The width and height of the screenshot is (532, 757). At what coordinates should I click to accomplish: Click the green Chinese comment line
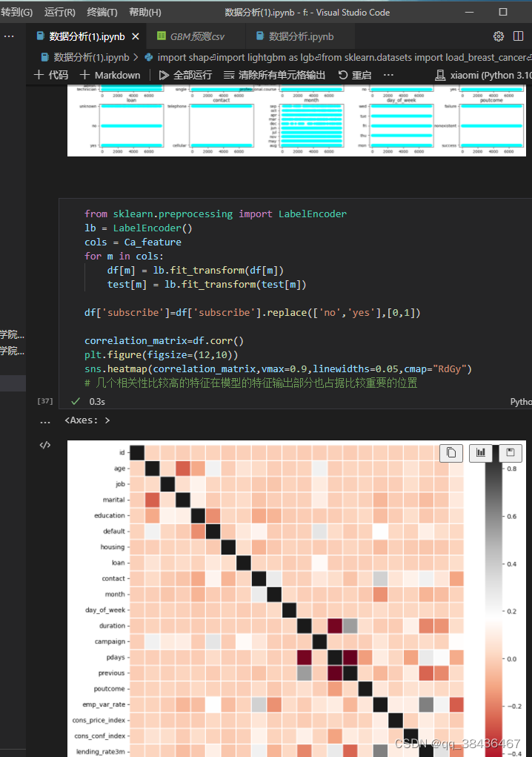click(250, 383)
